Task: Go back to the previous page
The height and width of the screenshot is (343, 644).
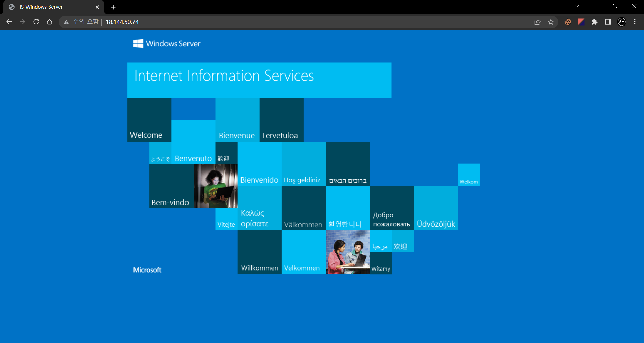Action: [x=9, y=22]
